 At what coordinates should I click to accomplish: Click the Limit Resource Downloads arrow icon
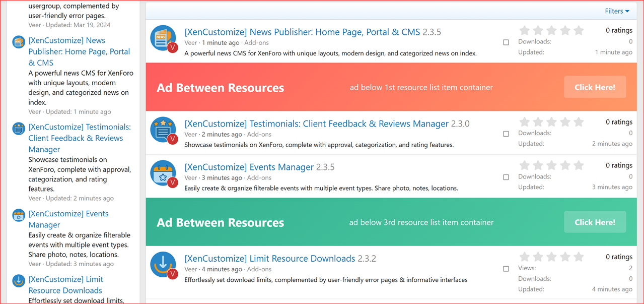coord(162,264)
